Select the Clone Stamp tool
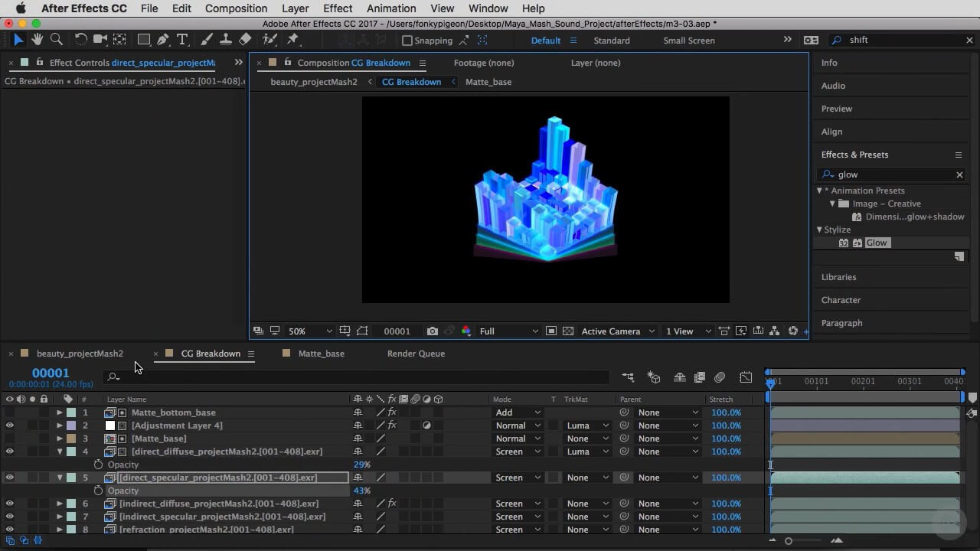This screenshot has width=980, height=551. coord(226,39)
